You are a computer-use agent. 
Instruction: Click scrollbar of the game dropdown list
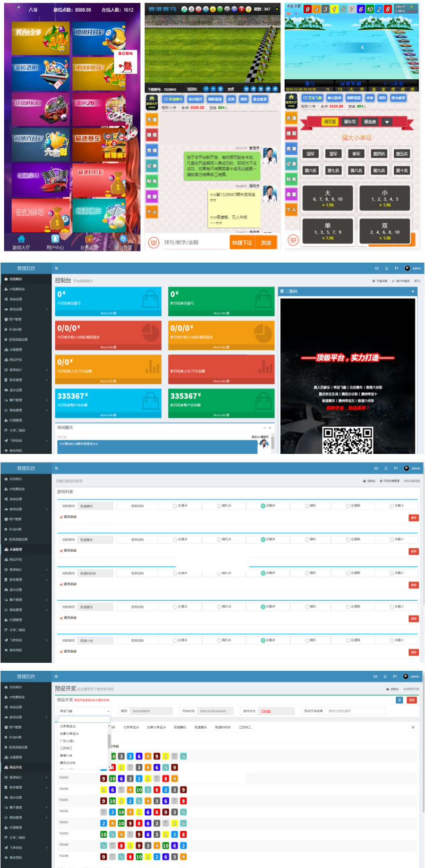coord(109,741)
